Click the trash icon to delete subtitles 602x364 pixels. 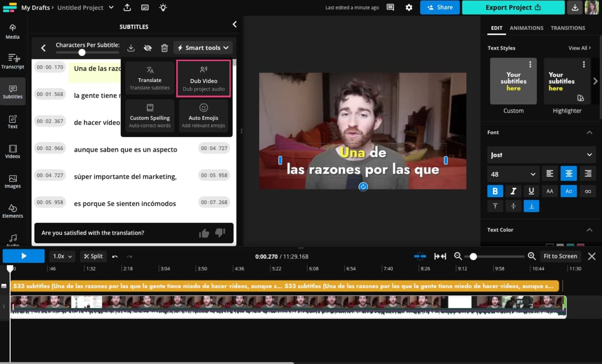pos(164,48)
